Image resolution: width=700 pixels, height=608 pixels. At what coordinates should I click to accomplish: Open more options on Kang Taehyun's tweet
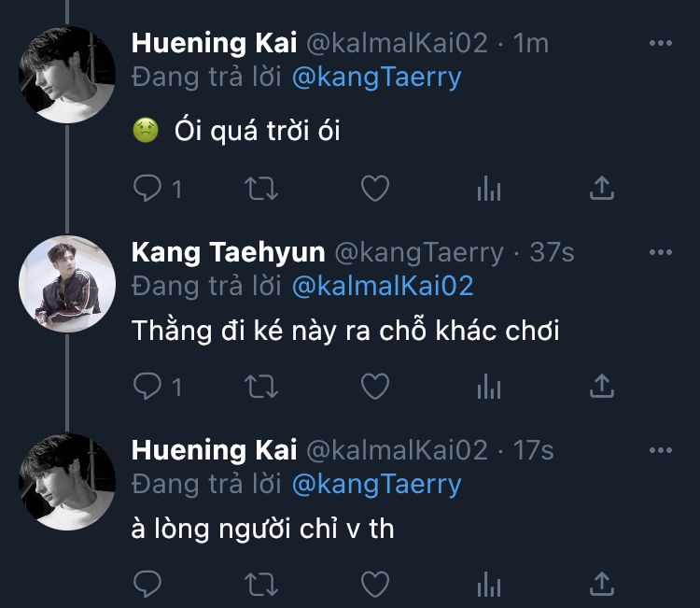click(x=660, y=252)
